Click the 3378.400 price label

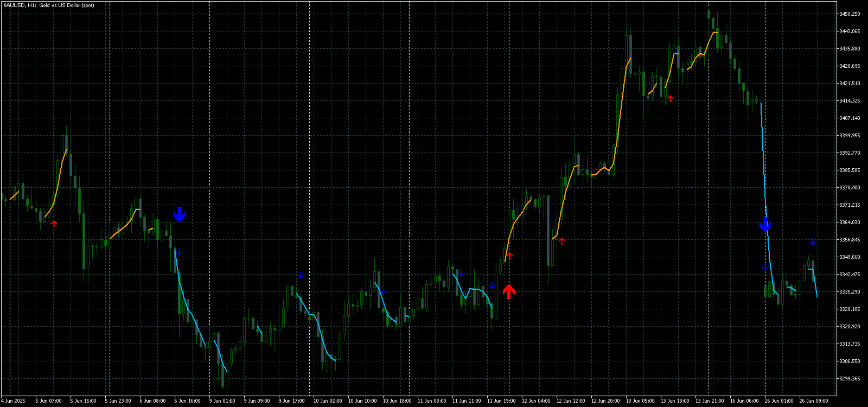[850, 188]
